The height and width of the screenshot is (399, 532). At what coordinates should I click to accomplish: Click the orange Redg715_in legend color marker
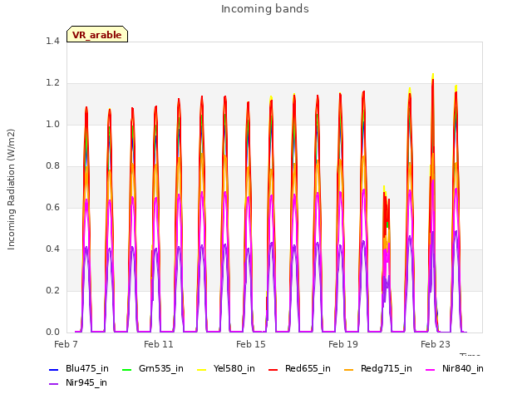click(x=349, y=369)
